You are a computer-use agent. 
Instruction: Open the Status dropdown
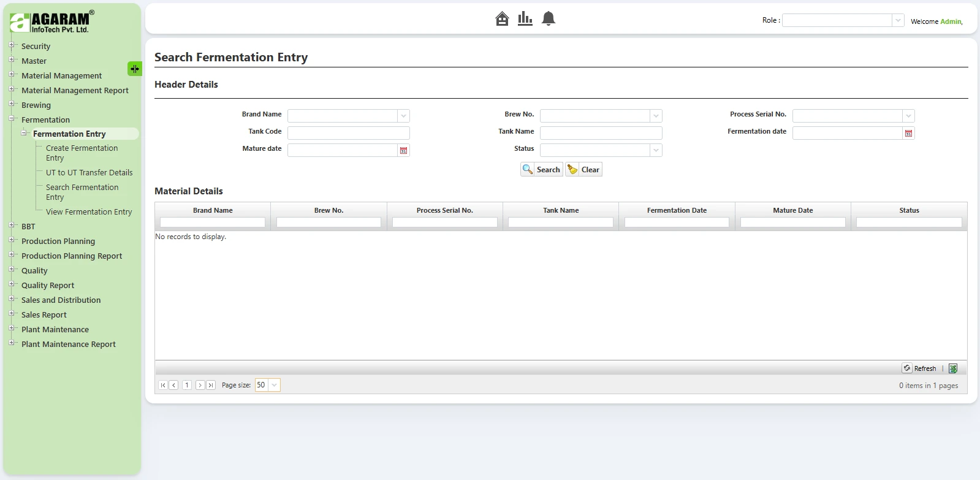tap(656, 150)
